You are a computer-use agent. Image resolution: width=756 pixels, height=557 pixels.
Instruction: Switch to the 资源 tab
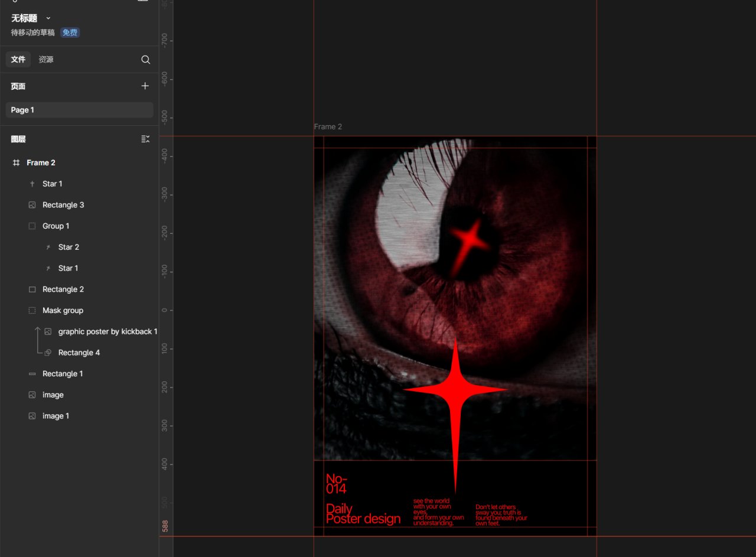pos(46,60)
